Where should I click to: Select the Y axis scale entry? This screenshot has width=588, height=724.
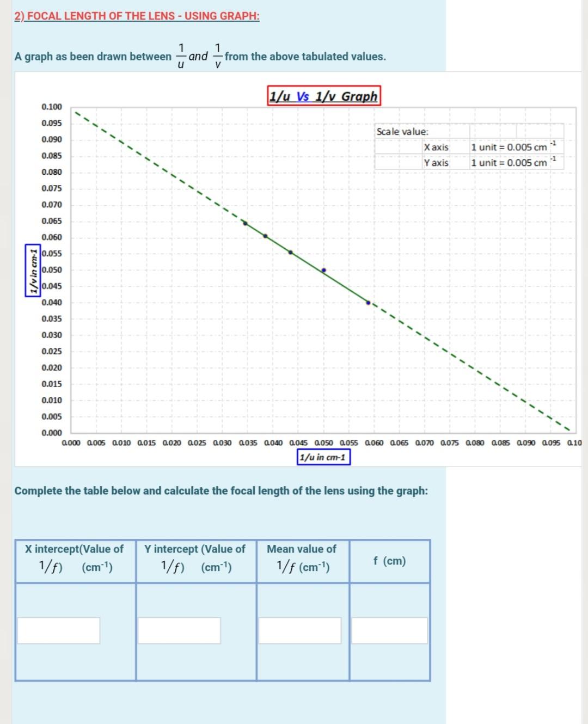436,162
